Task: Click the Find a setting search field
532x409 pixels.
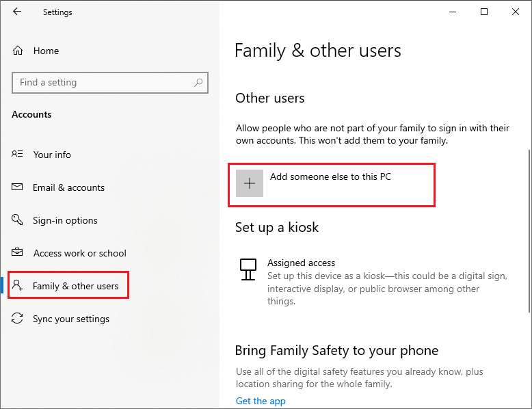Action: (110, 83)
